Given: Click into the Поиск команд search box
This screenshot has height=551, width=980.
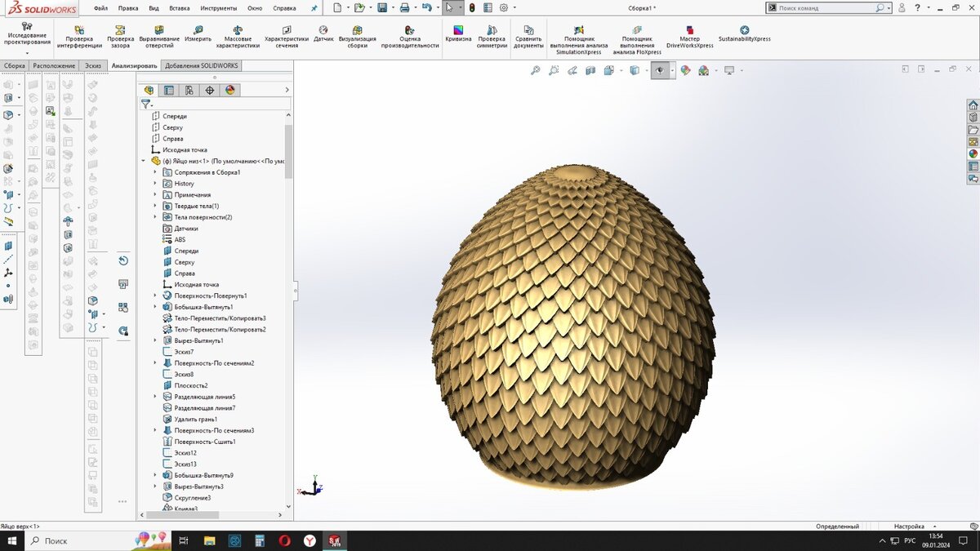Looking at the screenshot, I should [x=826, y=7].
